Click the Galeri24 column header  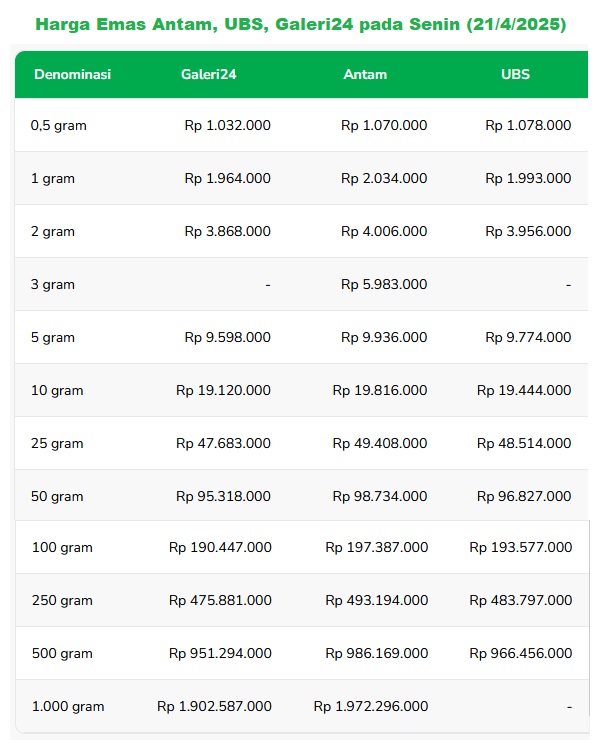click(209, 74)
